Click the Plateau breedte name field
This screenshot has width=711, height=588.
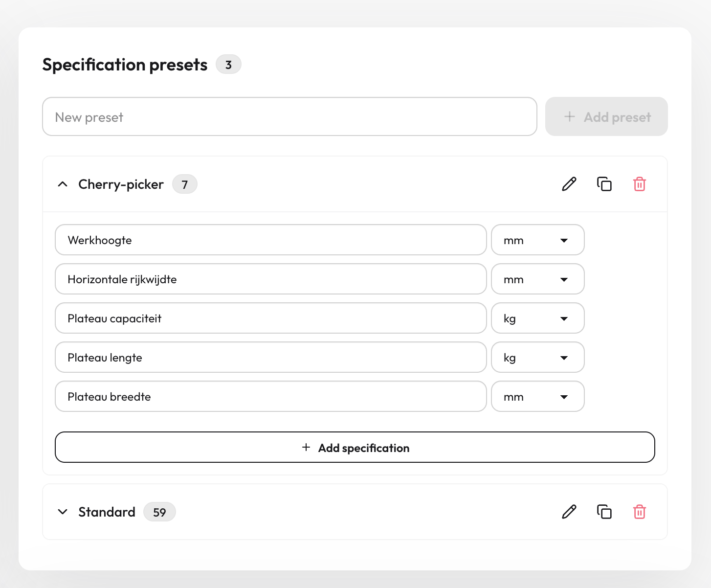click(270, 397)
